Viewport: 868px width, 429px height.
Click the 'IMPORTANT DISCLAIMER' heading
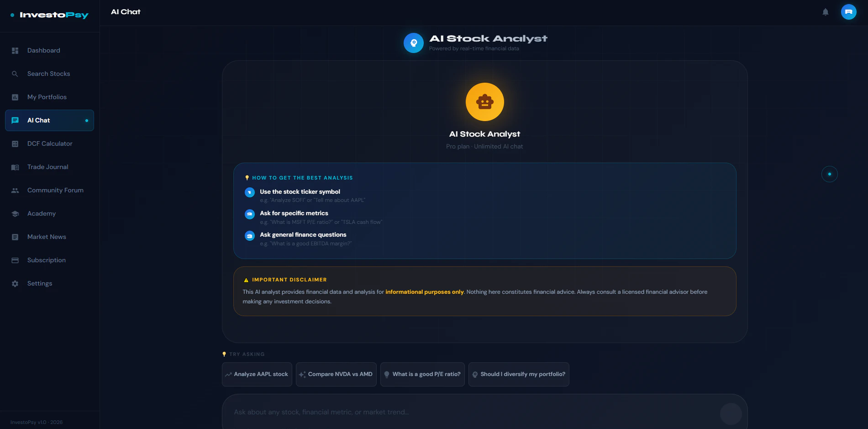click(x=289, y=280)
